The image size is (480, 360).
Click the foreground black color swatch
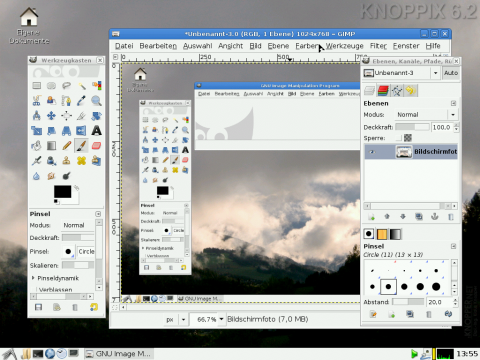tap(63, 192)
